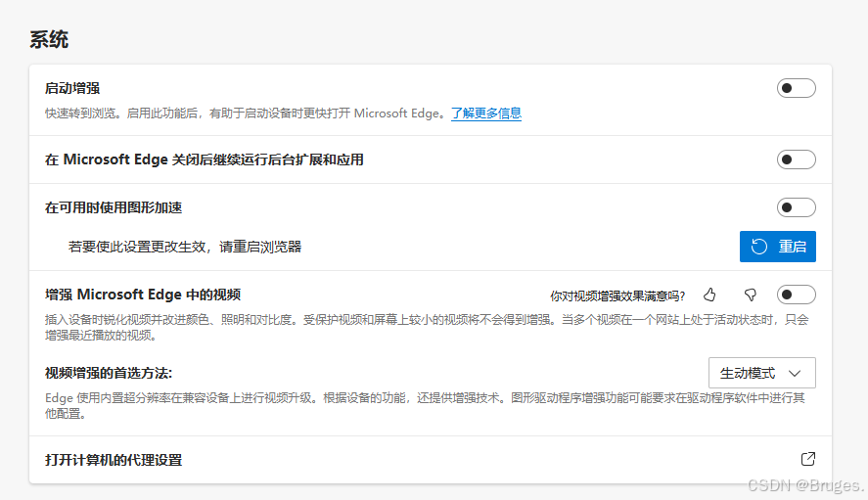Click 你对视频增强效果满意吗? text
The width and height of the screenshot is (868, 500).
pos(617,295)
